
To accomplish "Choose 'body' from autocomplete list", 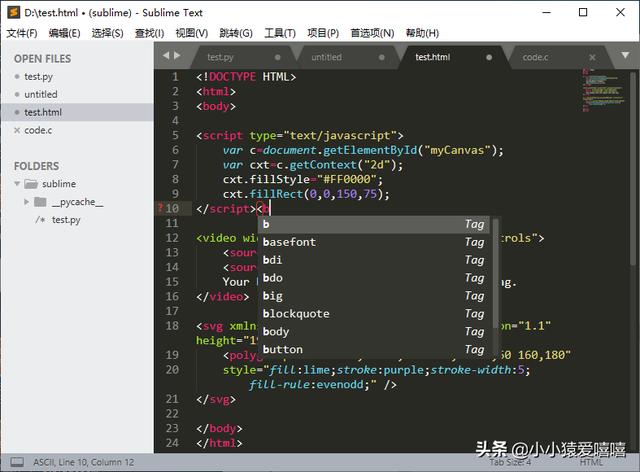I will 373,332.
